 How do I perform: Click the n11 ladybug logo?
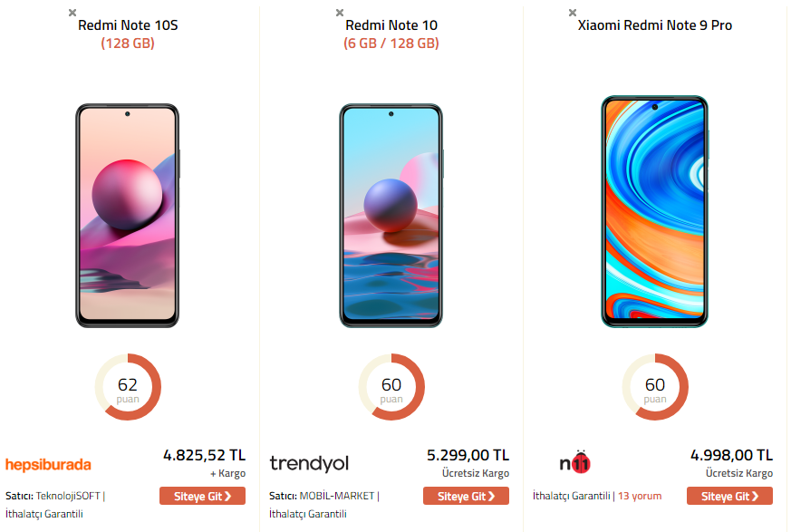(x=575, y=462)
